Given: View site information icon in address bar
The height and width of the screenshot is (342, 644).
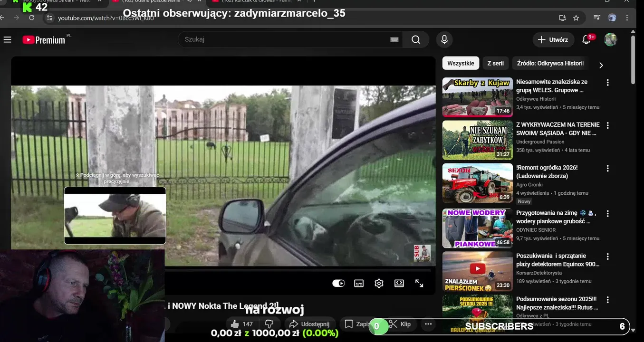Looking at the screenshot, I should [49, 18].
